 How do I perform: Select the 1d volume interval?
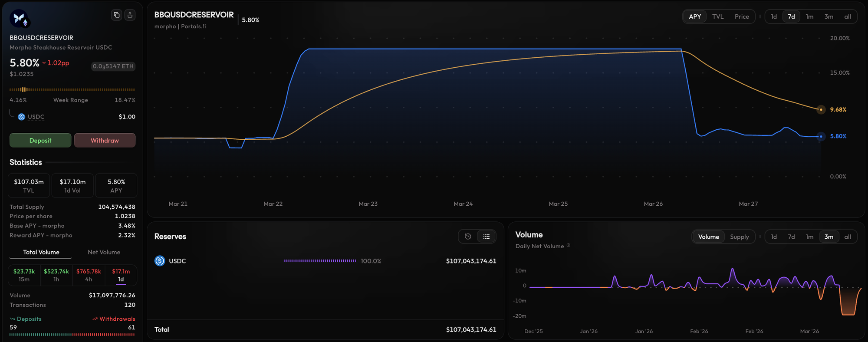tap(121, 275)
